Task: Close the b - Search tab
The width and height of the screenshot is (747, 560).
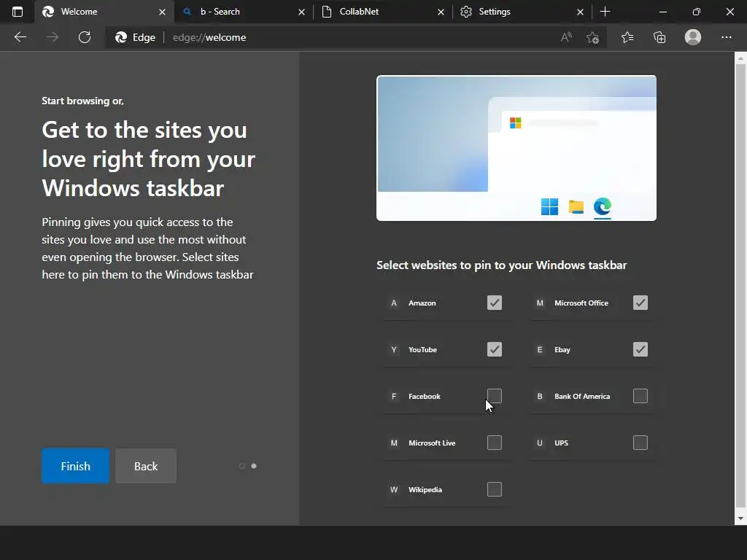Action: 301,12
